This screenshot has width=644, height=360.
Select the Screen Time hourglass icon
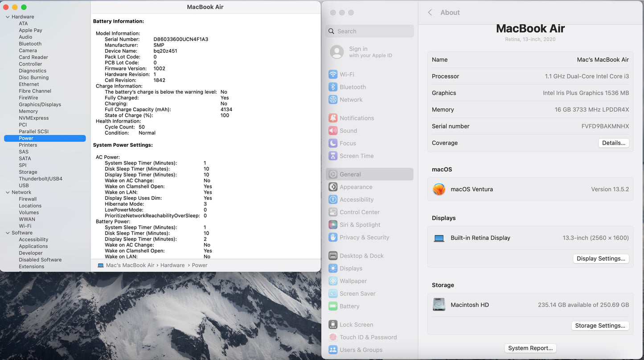coord(333,156)
